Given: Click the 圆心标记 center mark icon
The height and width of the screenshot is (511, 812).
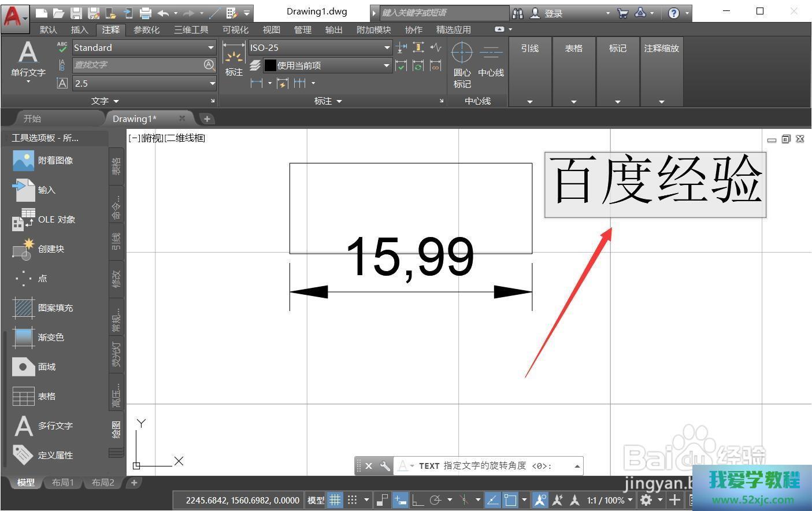Looking at the screenshot, I should (462, 54).
